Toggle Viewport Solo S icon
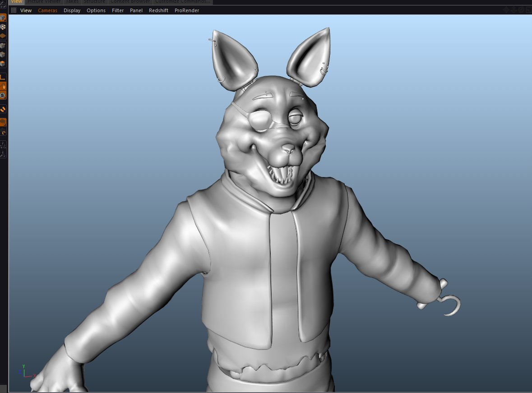532x393 pixels. coord(3,95)
